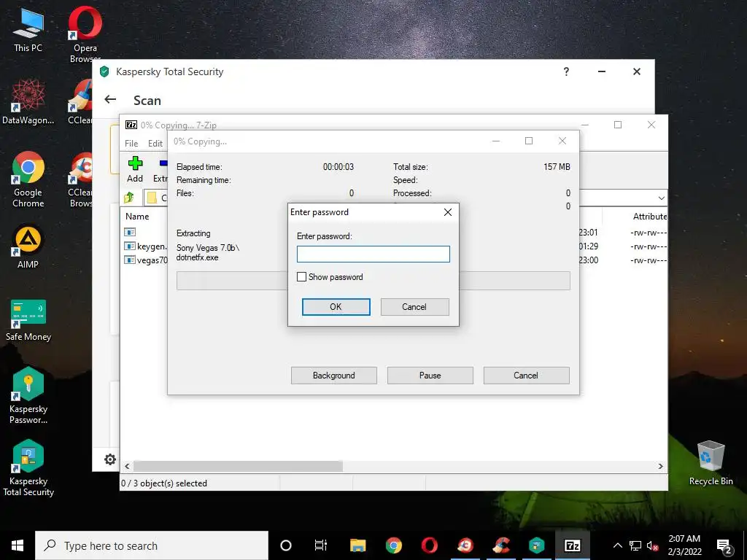Open Kaspersky help question mark

tap(566, 71)
